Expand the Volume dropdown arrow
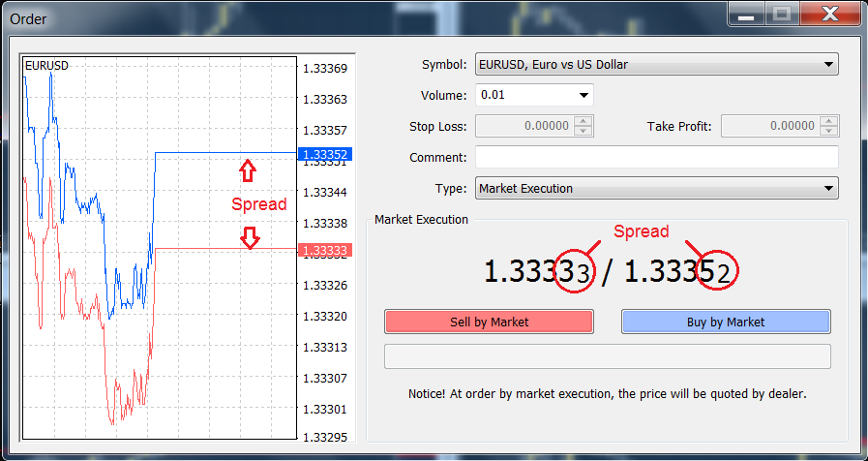The height and width of the screenshot is (461, 868). 584,95
